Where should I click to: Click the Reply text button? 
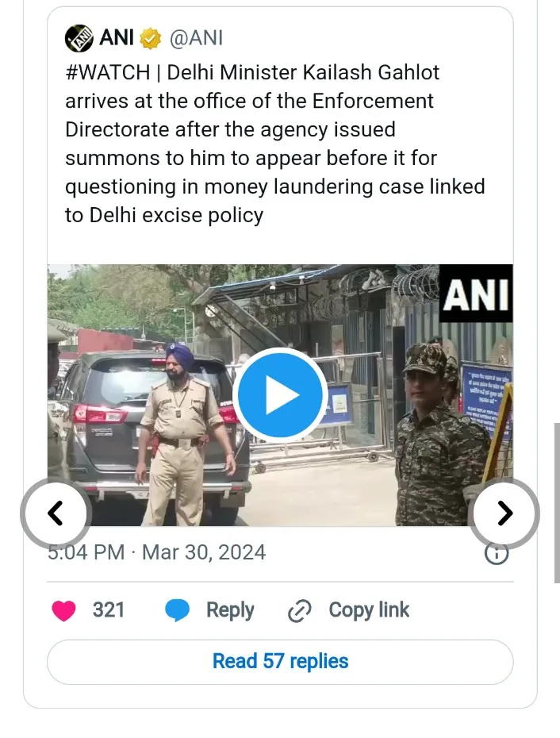(230, 610)
